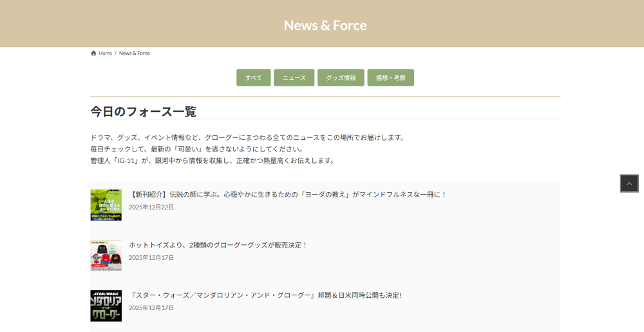The width and height of the screenshot is (644, 332).
Task: Show the グッズ情報 category posts
Action: pos(341,78)
